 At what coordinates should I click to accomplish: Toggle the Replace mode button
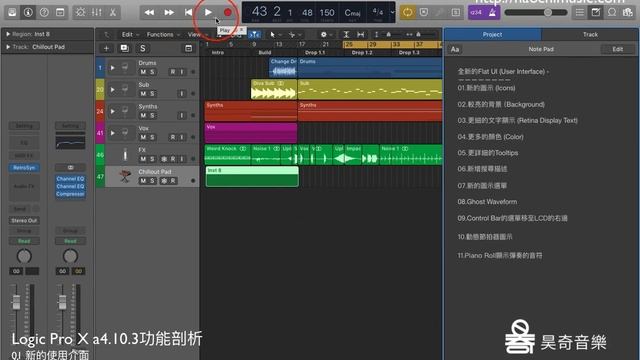[x=424, y=12]
